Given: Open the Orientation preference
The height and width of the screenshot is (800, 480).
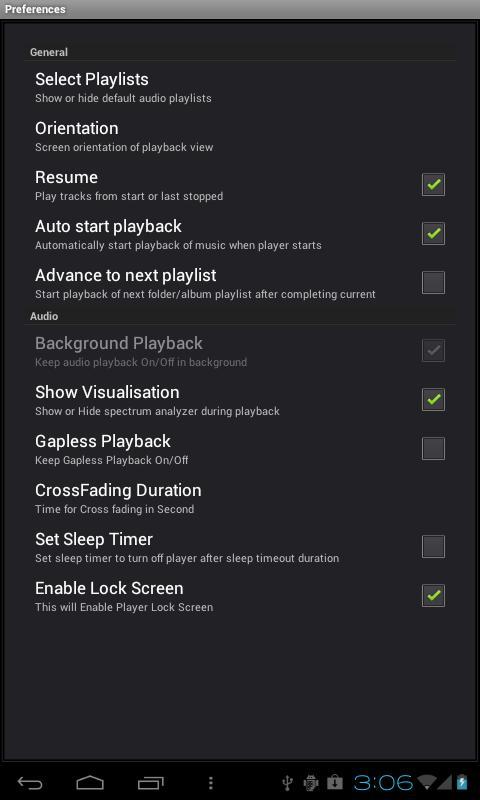Looking at the screenshot, I should 240,136.
